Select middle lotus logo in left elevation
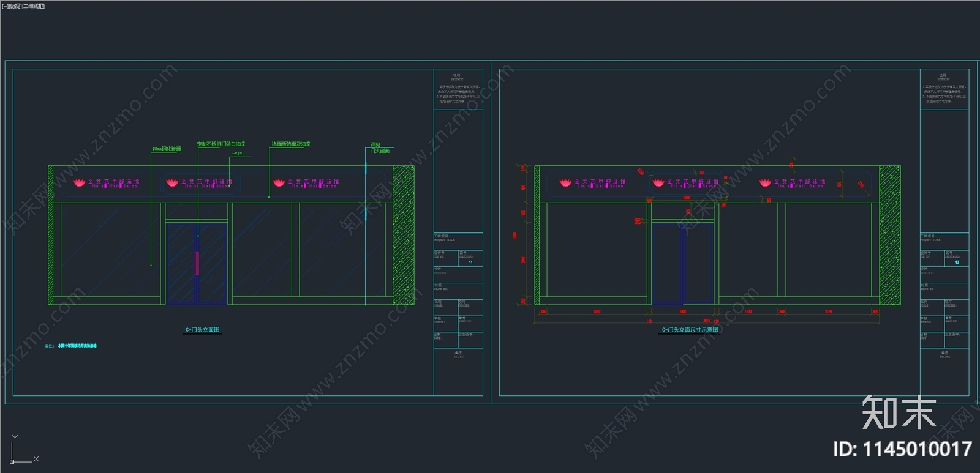The width and height of the screenshot is (980, 473). (x=172, y=182)
